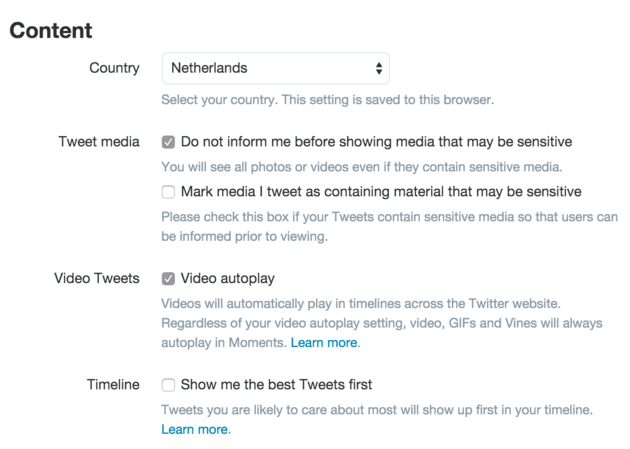This screenshot has height=449, width=630.
Task: Click the 'Do not inform me before showing media' label
Action: point(376,142)
